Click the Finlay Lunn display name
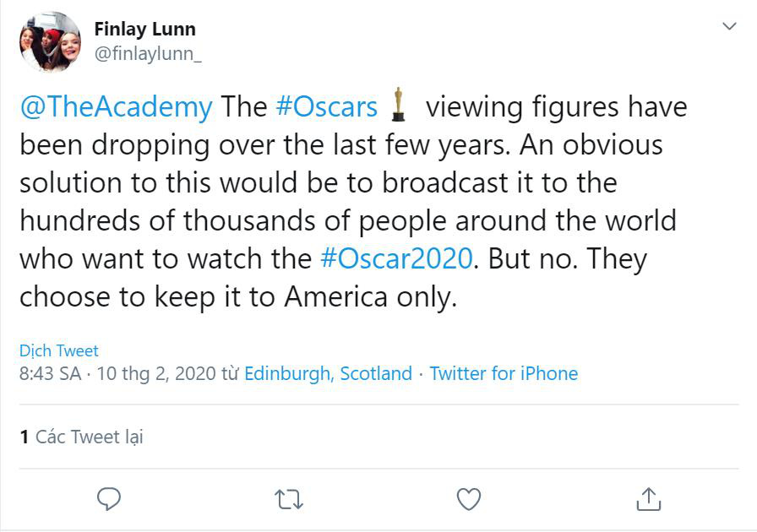Screen dimensions: 757x532 point(144,29)
